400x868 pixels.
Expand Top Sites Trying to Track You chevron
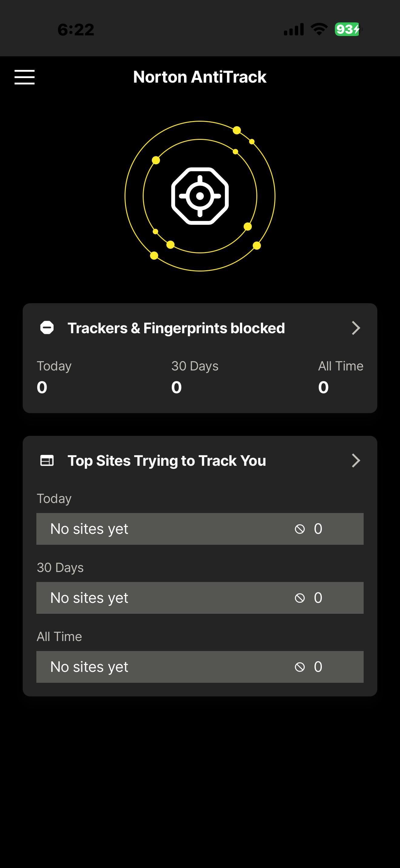(356, 460)
